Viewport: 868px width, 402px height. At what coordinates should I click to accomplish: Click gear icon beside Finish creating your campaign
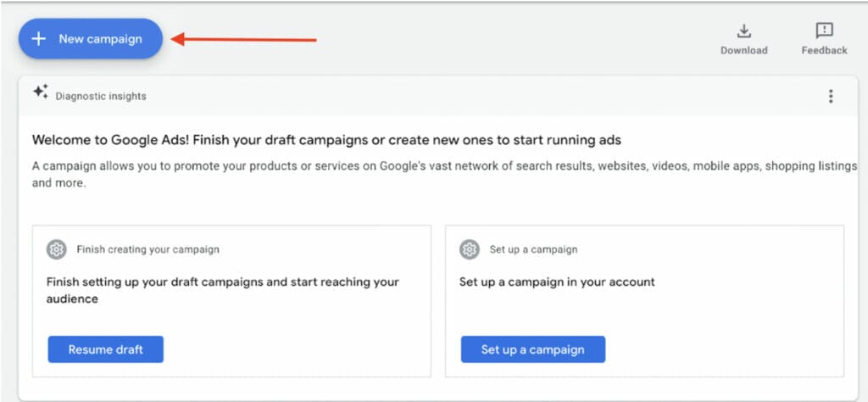57,249
